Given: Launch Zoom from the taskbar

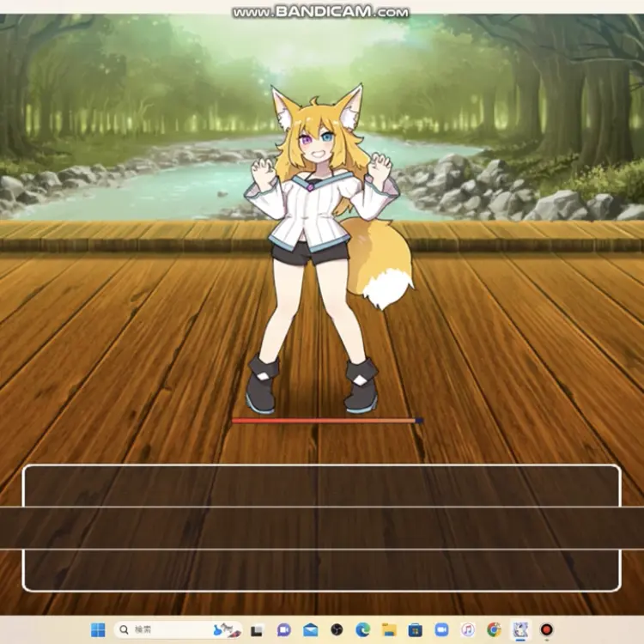Looking at the screenshot, I should pos(441,629).
